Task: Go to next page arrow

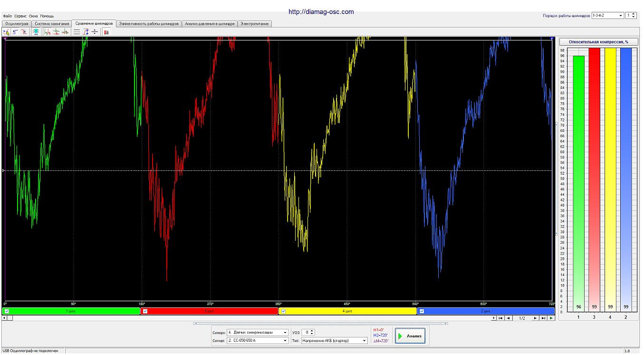Action: click(535, 318)
